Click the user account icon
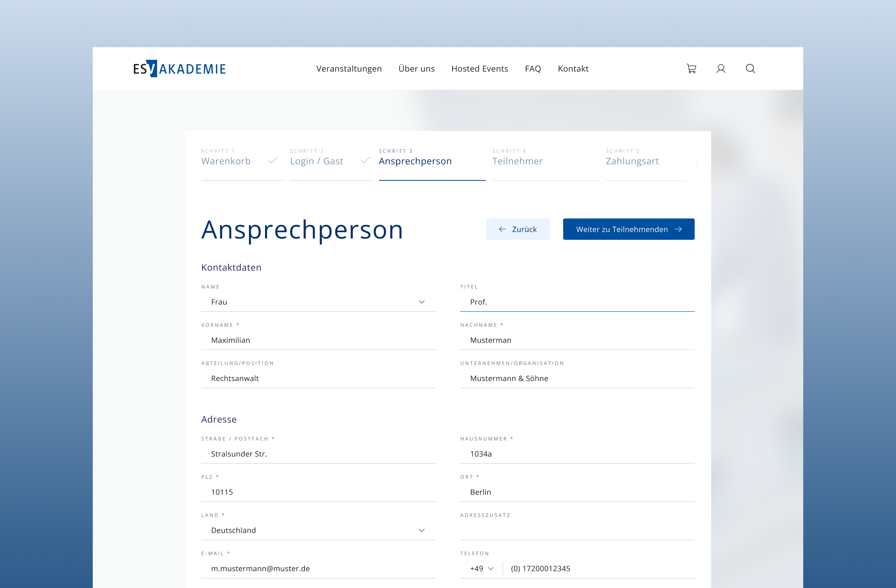 point(721,69)
